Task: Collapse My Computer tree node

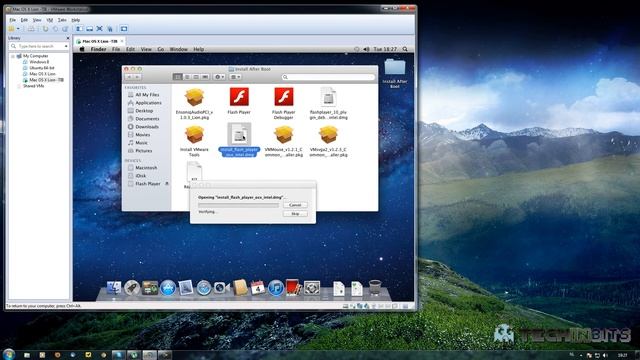Action: coord(13,56)
